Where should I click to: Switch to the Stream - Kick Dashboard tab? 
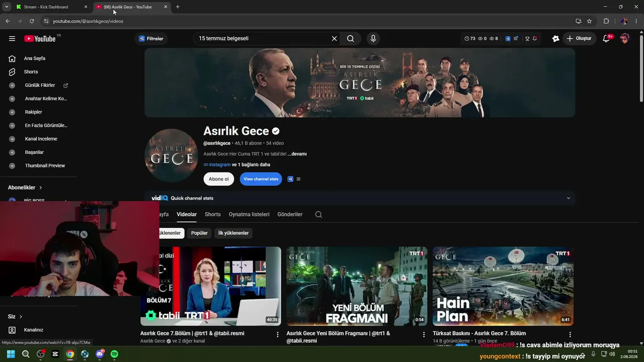(51, 7)
